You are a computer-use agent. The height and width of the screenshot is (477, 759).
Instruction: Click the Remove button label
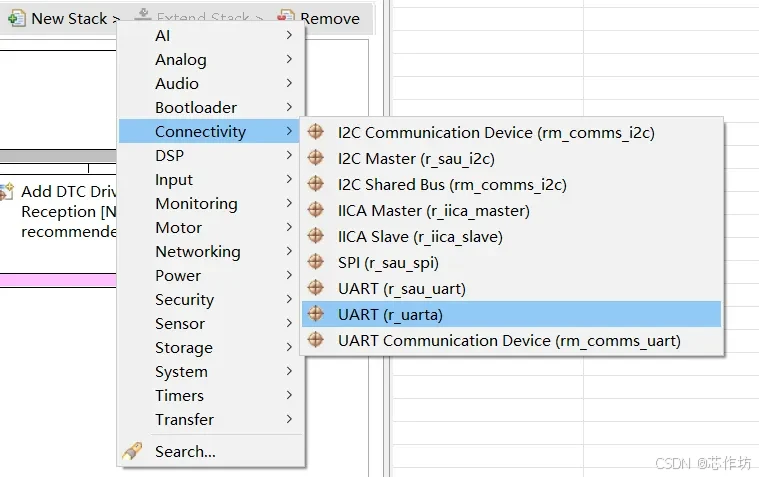pos(330,18)
